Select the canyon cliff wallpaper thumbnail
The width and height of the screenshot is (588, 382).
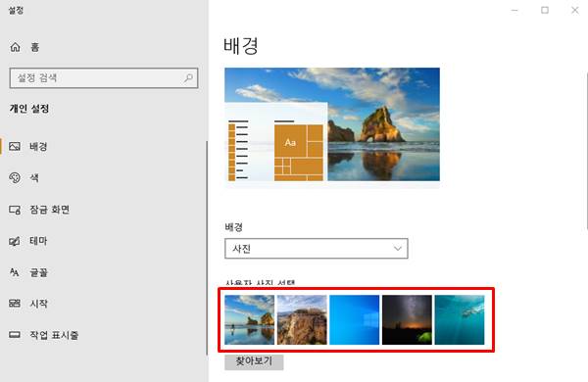pos(302,319)
